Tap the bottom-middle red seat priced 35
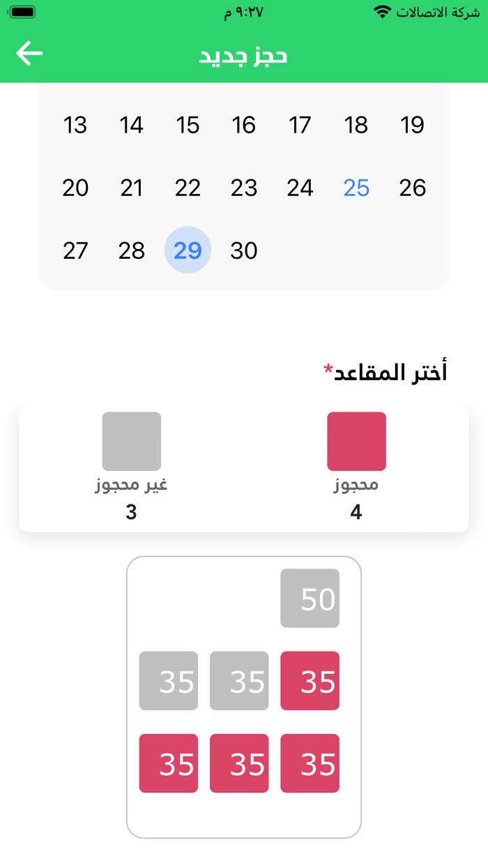This screenshot has width=488, height=868. click(x=239, y=763)
